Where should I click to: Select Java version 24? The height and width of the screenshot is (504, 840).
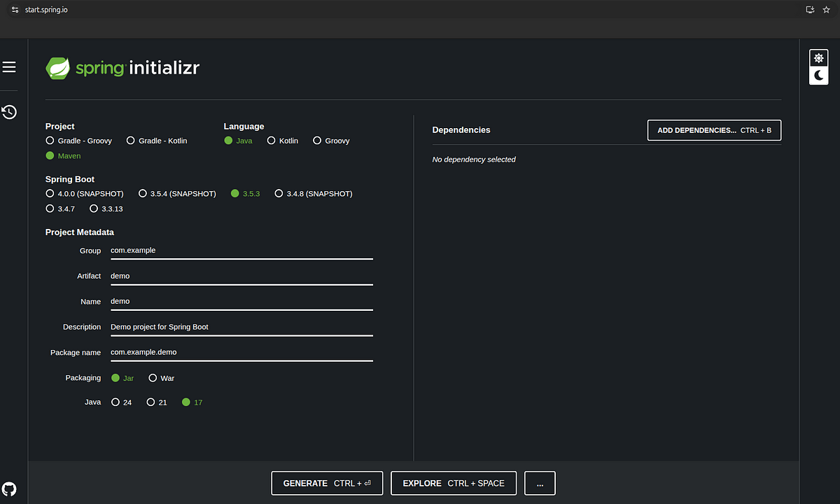pyautogui.click(x=122, y=402)
